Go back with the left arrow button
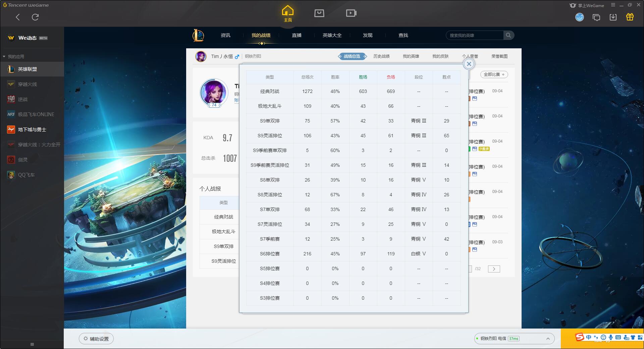 (18, 17)
